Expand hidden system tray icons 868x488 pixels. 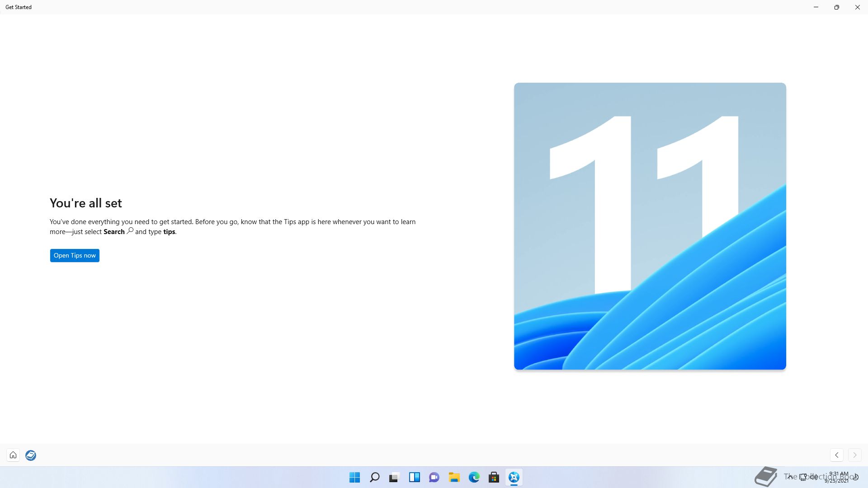click(790, 477)
